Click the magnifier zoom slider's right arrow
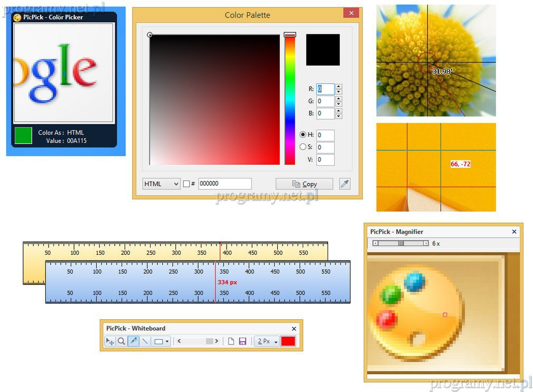Viewport: 533px width, 392px height. coord(426,243)
